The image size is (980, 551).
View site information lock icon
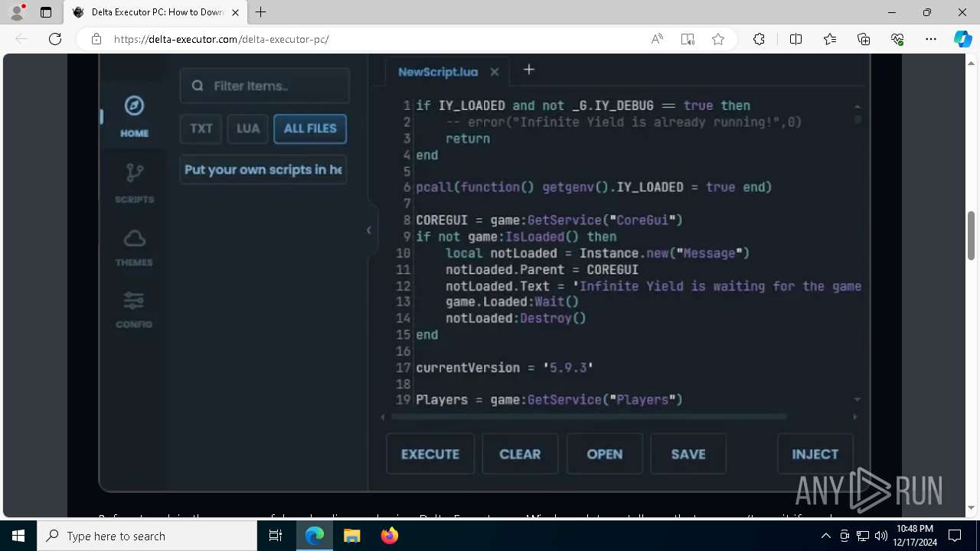(x=96, y=39)
